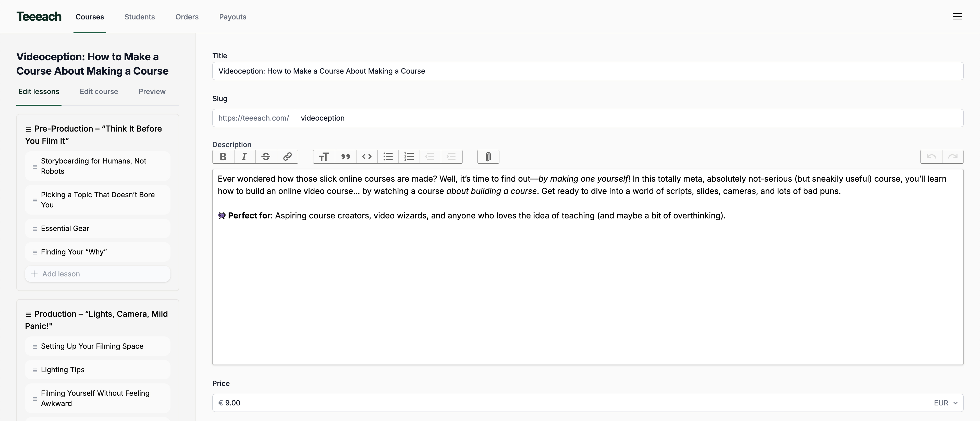
Task: Click the Teeeach logo
Action: (39, 16)
